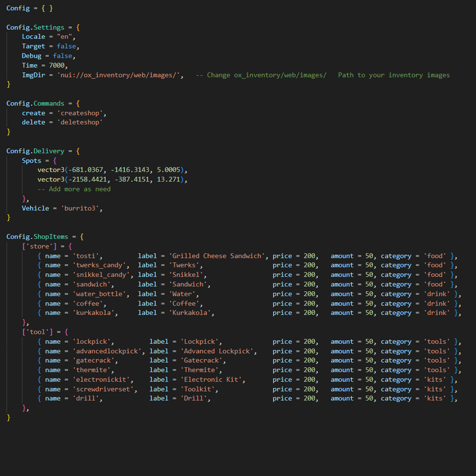Click the 'createshop' command string
Viewport: 476px width, 476px height.
click(x=80, y=113)
